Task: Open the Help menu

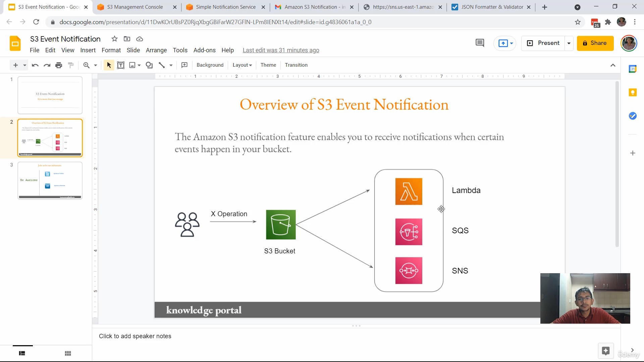Action: (x=227, y=50)
